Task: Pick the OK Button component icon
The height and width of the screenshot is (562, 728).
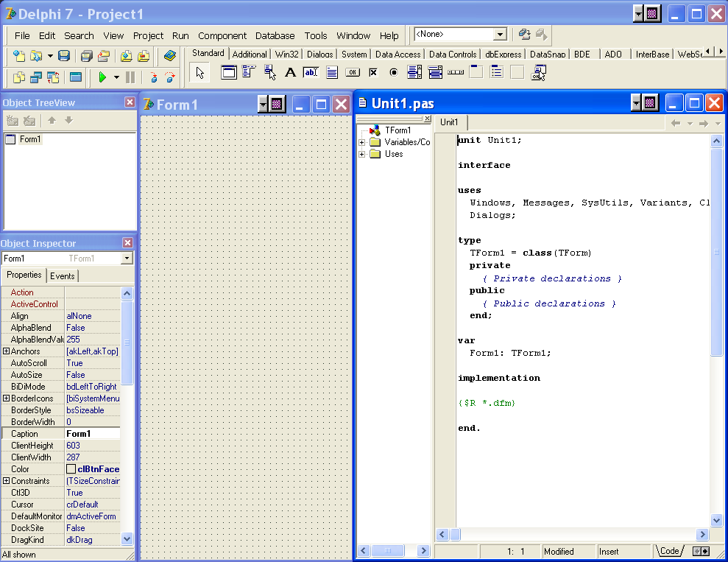Action: tap(353, 72)
